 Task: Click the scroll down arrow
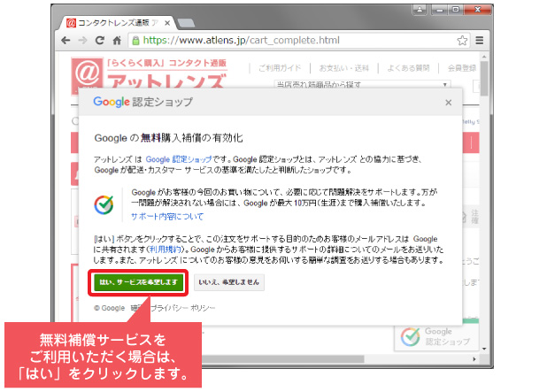[x=484, y=349]
